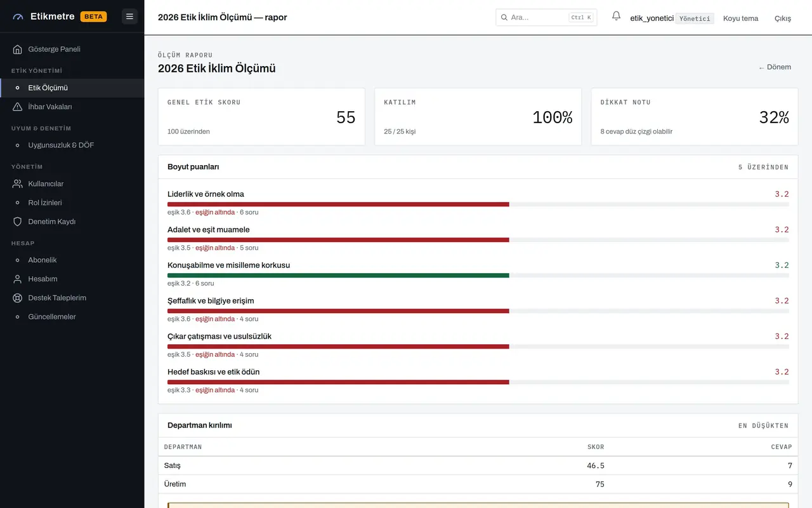The height and width of the screenshot is (508, 812).
Task: Click the Denetim Kaydı shield icon
Action: click(x=18, y=222)
